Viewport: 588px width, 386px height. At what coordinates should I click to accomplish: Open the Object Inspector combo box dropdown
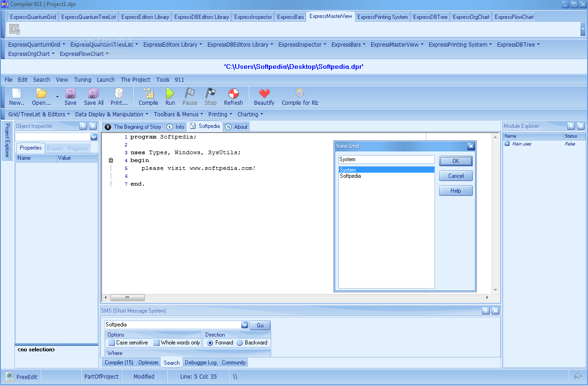(x=94, y=137)
